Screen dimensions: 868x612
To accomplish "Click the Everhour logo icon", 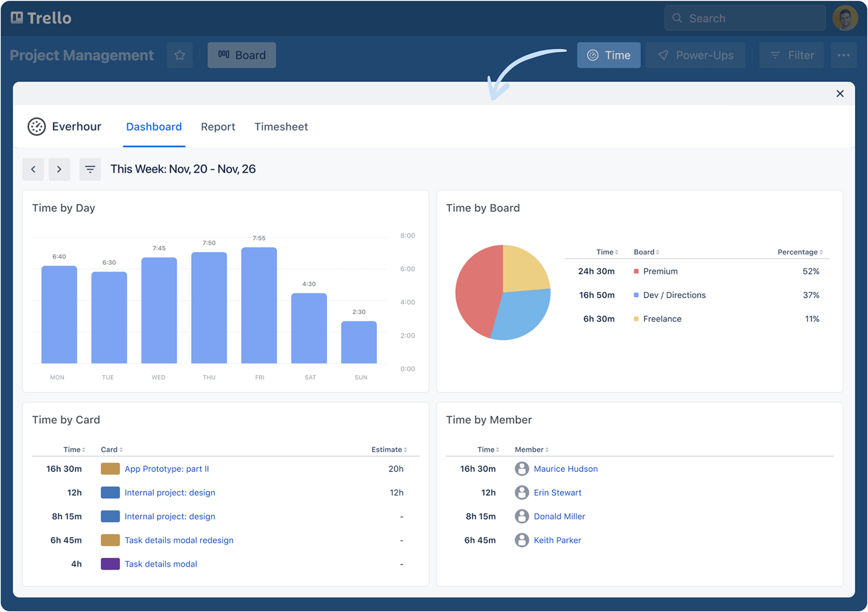I will pyautogui.click(x=36, y=126).
